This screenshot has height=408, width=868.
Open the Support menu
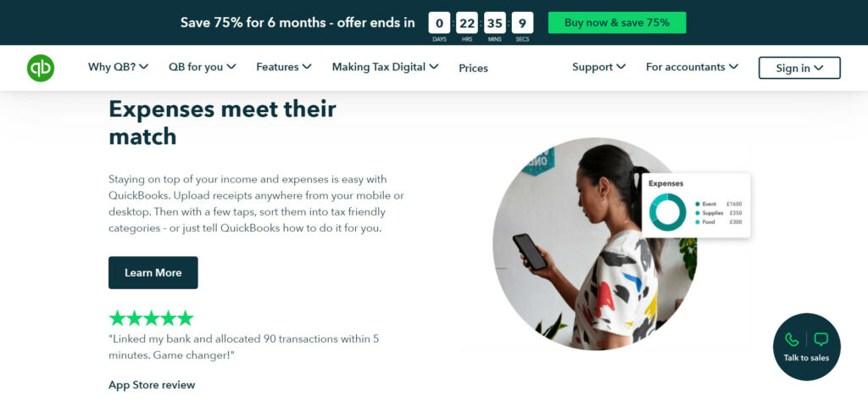(x=598, y=67)
